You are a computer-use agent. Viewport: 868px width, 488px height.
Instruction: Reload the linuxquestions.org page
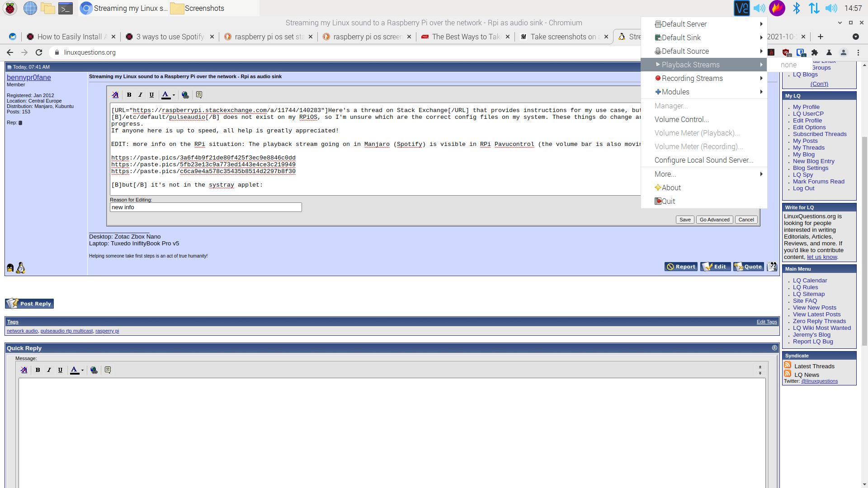39,52
